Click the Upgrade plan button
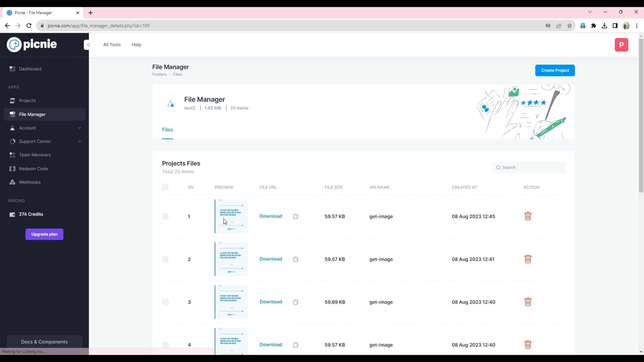 pyautogui.click(x=44, y=234)
